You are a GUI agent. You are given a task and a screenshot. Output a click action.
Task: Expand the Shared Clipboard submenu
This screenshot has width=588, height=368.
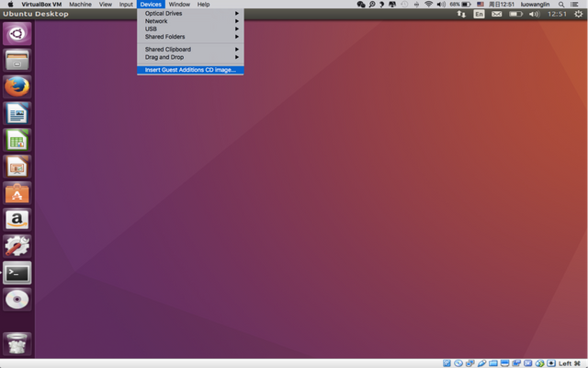point(190,49)
